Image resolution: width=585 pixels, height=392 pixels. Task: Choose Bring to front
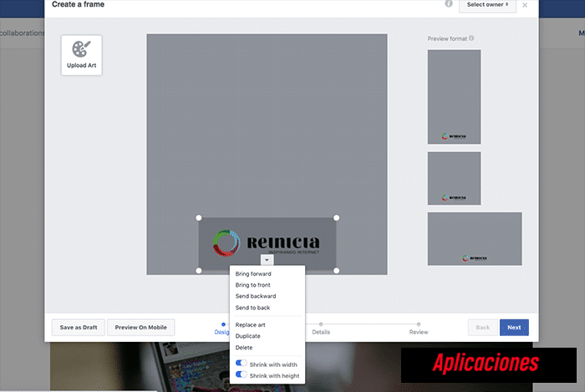click(x=253, y=285)
